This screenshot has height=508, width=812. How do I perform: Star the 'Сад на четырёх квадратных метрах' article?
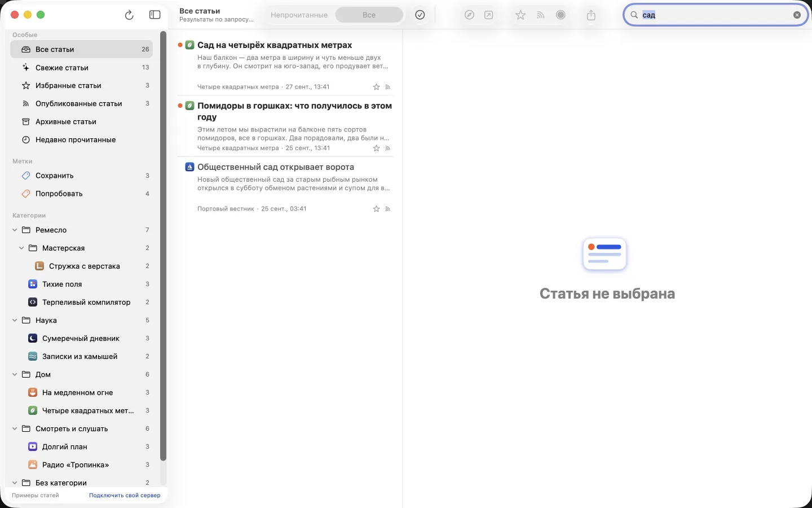coord(376,87)
